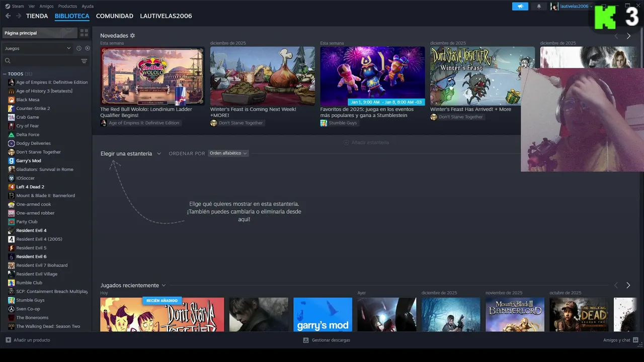
Task: Click the back navigation arrow
Action: 8,16
